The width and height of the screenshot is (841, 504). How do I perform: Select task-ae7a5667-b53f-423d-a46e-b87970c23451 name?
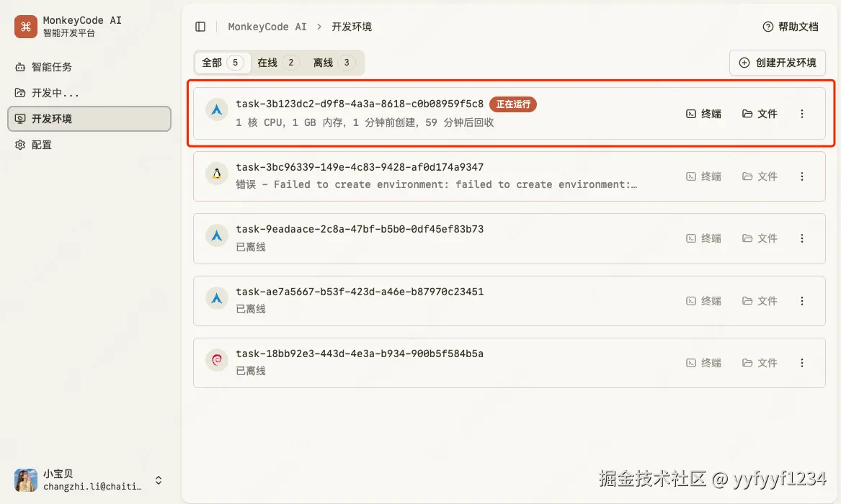(x=360, y=292)
